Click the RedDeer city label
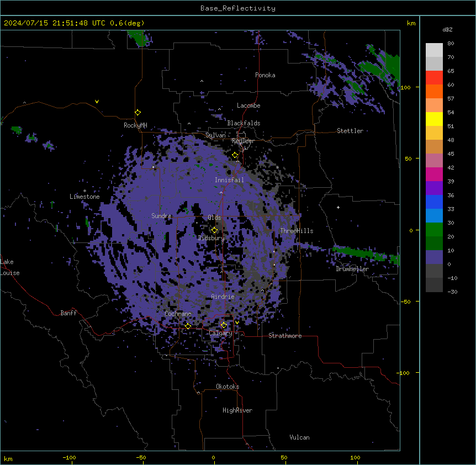Viewport: 476px width, 465px height. [243, 141]
